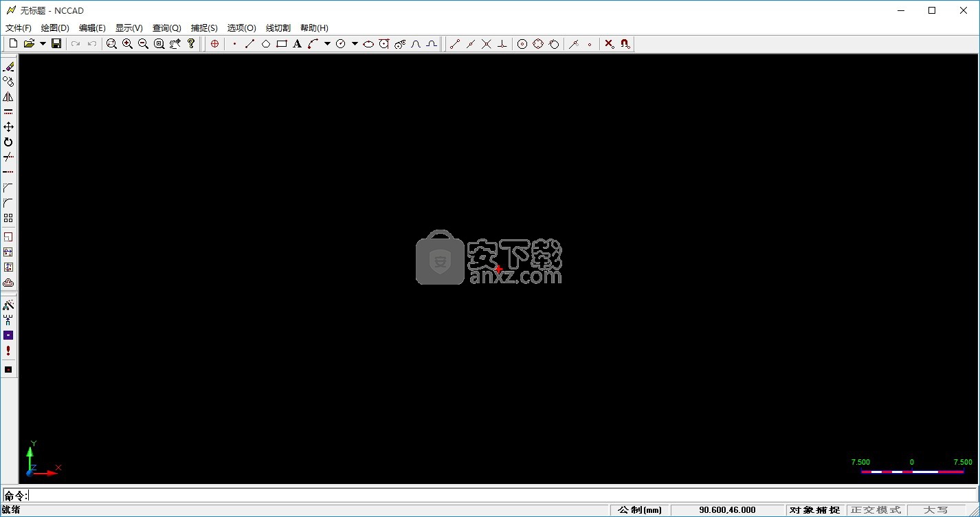
Task: Toggle 正交模式 in the status bar
Action: coord(876,510)
